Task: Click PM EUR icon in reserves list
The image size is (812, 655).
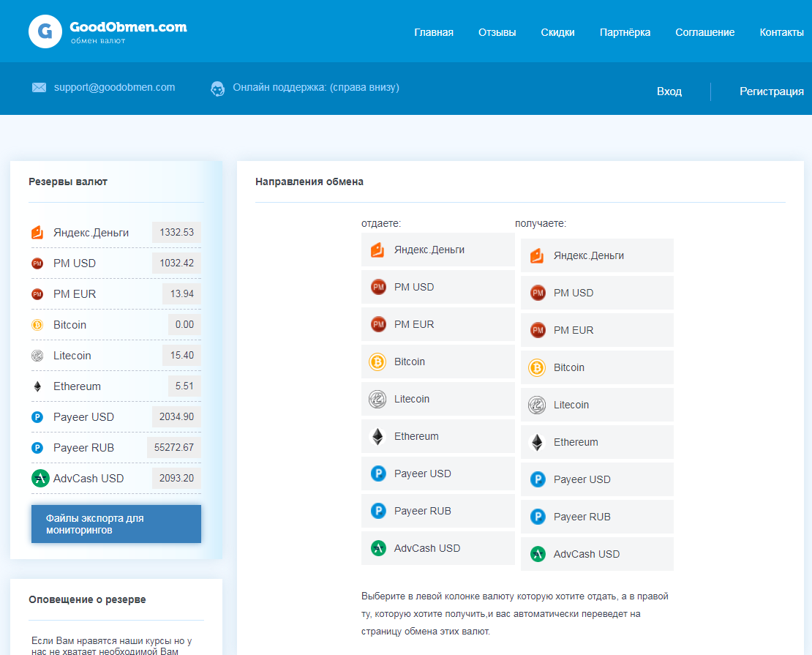Action: [x=37, y=294]
